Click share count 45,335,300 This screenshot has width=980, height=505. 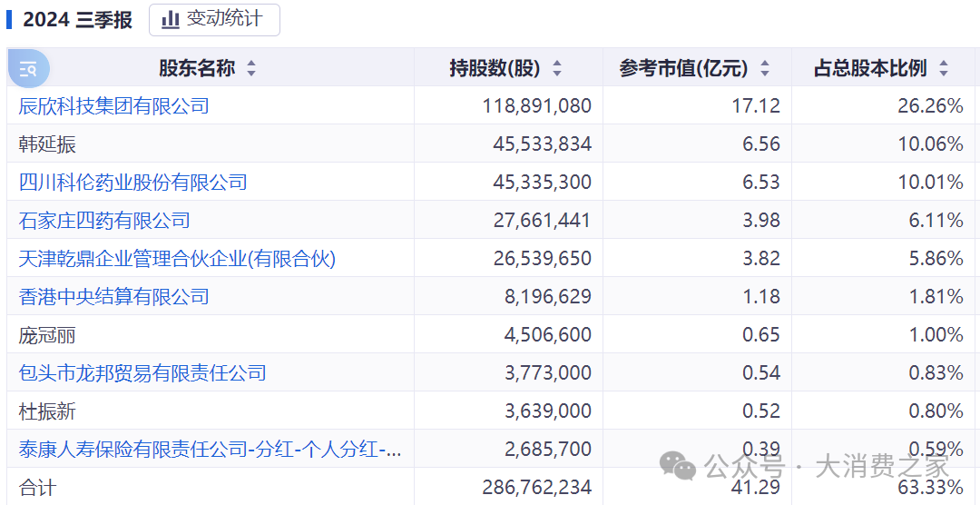point(542,183)
